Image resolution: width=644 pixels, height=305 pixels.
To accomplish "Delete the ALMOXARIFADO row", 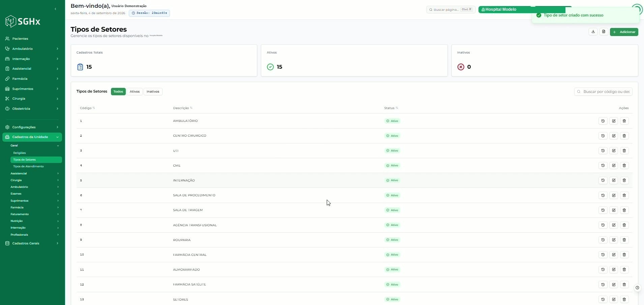I will pyautogui.click(x=624, y=269).
